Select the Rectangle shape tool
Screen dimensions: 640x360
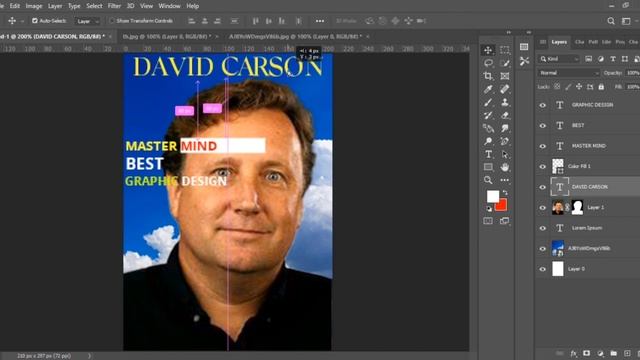(x=488, y=167)
